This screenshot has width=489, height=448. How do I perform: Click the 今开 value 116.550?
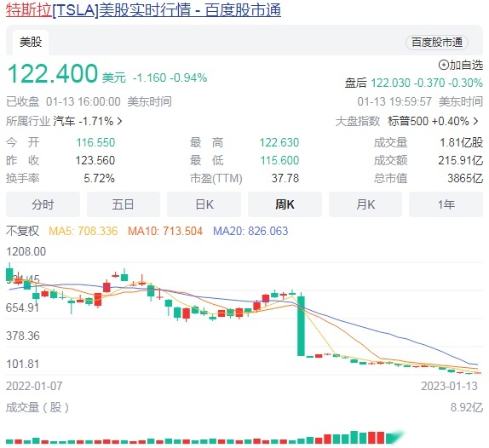[95, 142]
